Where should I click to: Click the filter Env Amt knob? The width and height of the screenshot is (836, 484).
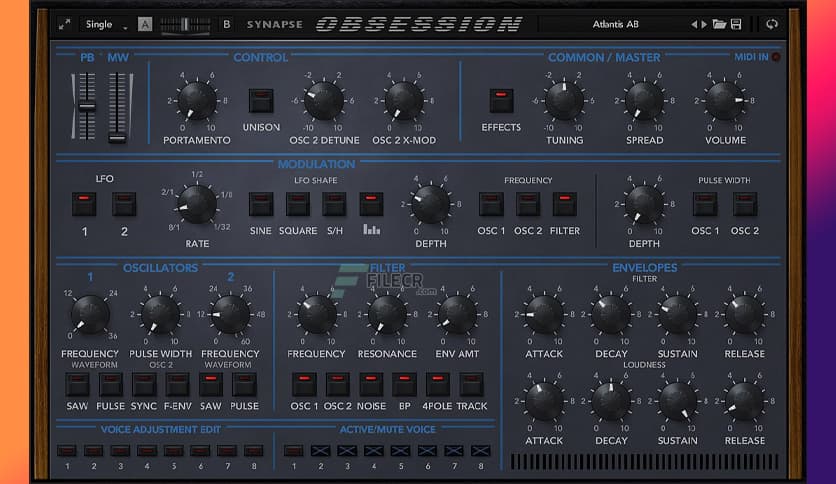click(457, 314)
